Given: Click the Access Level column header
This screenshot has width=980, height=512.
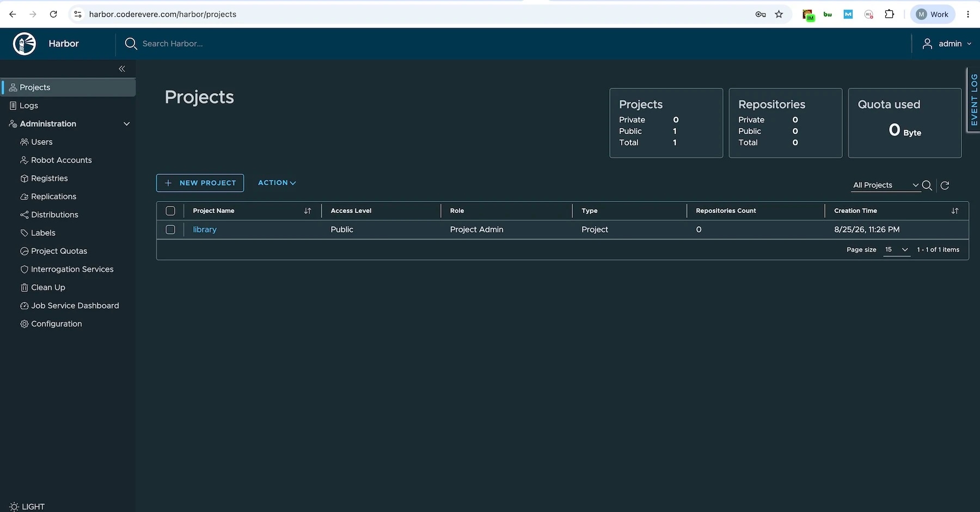Looking at the screenshot, I should click(x=351, y=211).
